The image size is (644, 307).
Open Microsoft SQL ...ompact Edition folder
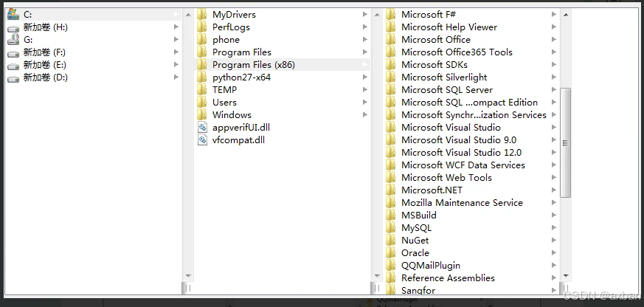pos(469,103)
